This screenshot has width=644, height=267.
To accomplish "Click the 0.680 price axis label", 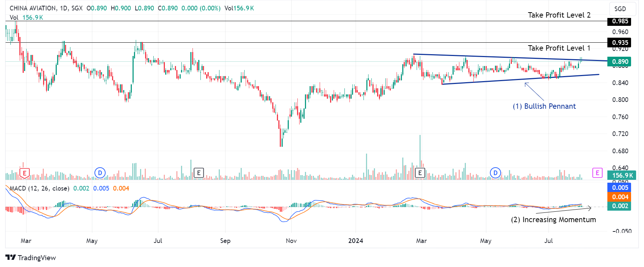I will (620, 151).
